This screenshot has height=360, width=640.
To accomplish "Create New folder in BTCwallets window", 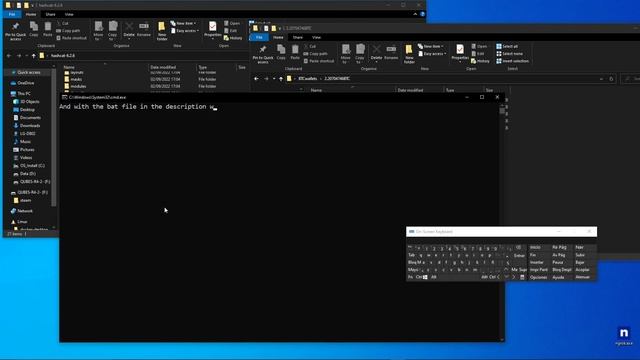I will point(409,54).
